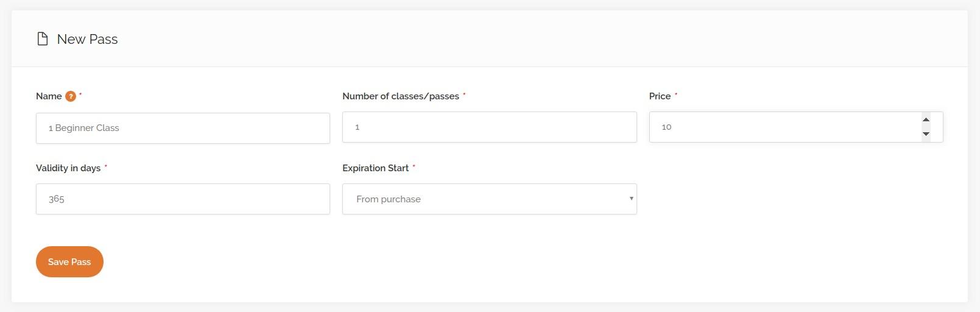
Task: Select the 'From purchase' option text
Action: (389, 199)
